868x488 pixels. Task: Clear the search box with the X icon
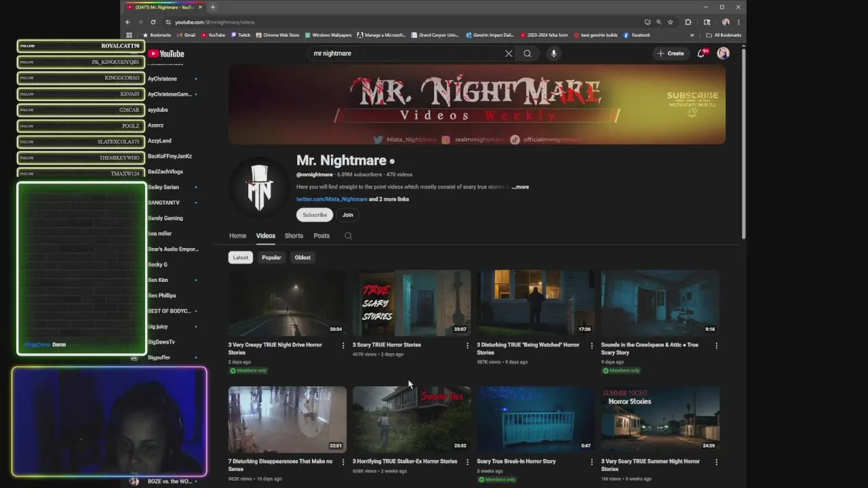[x=509, y=54]
